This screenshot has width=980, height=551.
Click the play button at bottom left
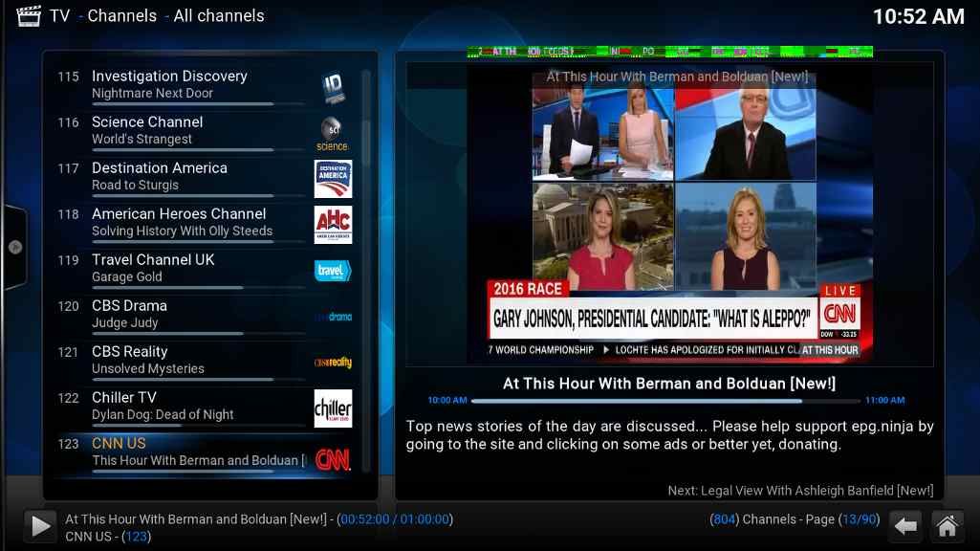tap(40, 526)
